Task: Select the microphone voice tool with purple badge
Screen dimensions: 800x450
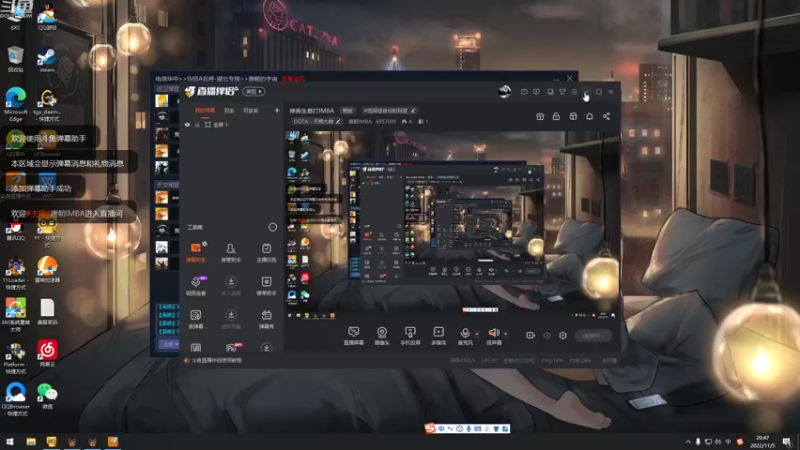Action: pos(196,285)
